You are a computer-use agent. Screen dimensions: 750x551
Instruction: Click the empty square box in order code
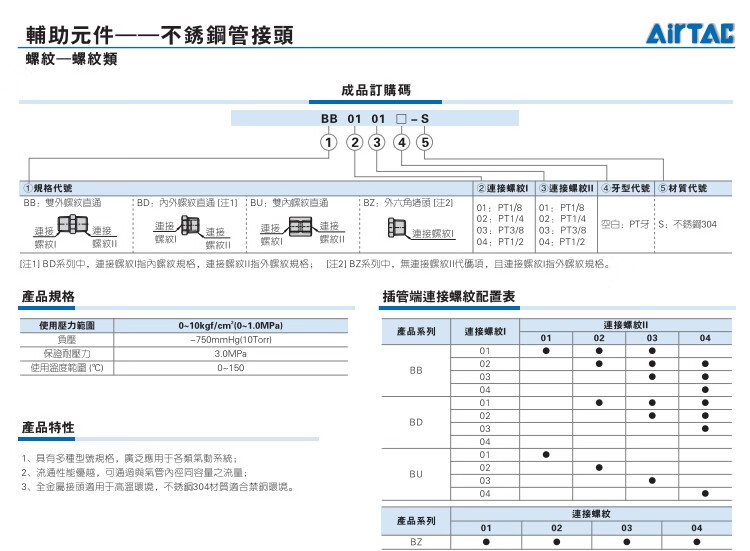(401, 118)
